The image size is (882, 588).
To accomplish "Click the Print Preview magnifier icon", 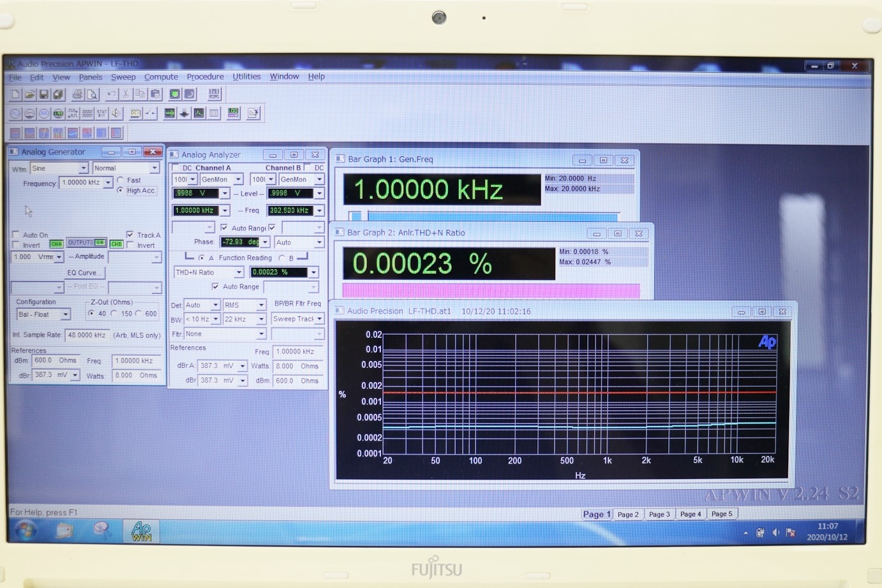I will 92,94.
